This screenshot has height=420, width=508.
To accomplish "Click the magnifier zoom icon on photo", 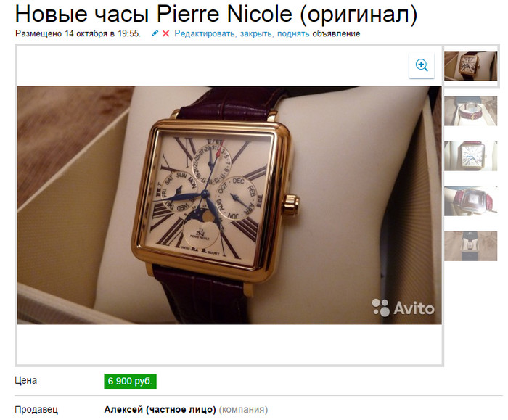I will 422,65.
